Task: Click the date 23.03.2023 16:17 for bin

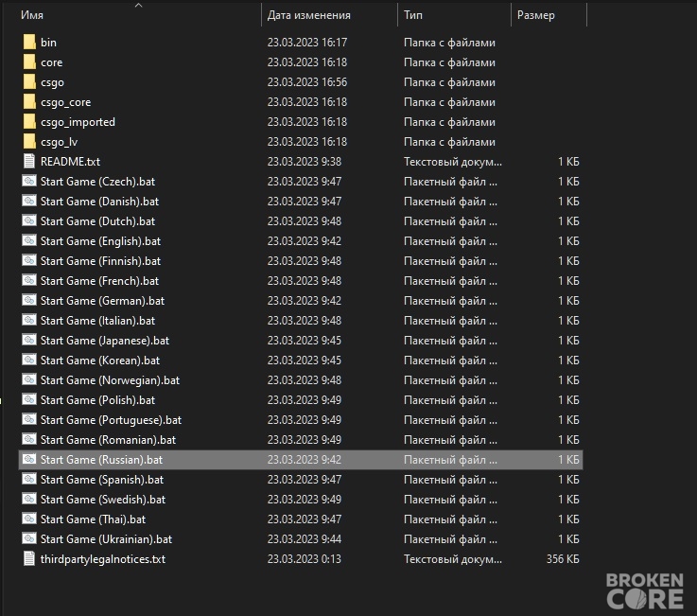Action: [307, 43]
